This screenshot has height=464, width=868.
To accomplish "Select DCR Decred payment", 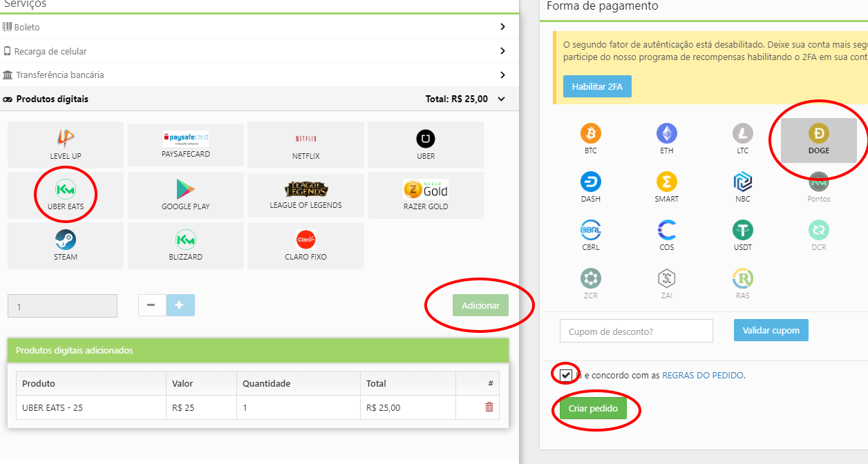I will [819, 235].
